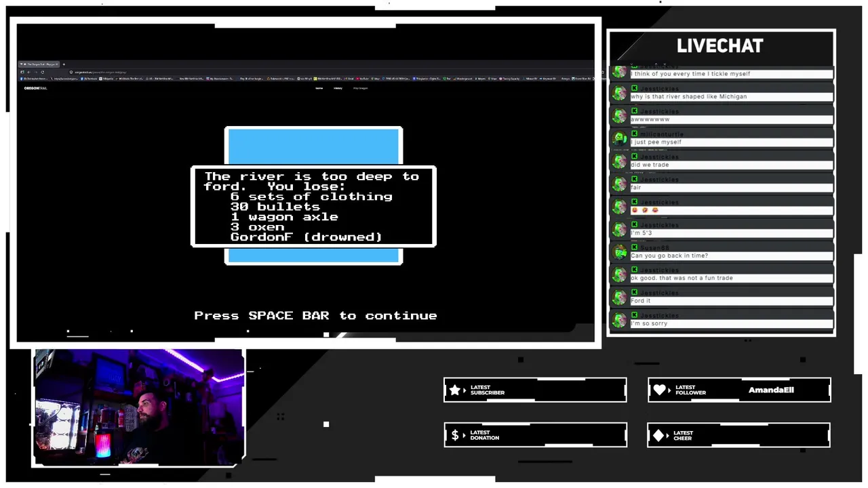868x488 pixels.
Task: Click the 'Ford it' chat message
Action: pos(731,301)
